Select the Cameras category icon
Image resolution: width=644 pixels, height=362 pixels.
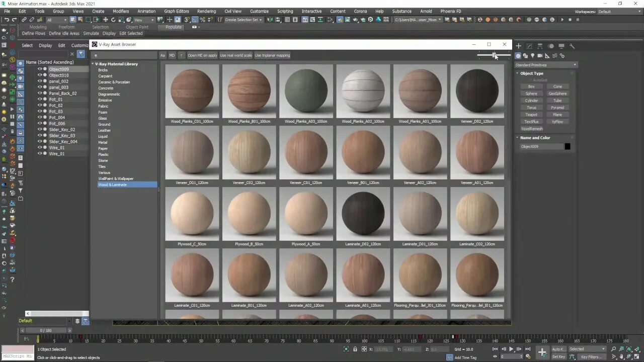coord(540,56)
